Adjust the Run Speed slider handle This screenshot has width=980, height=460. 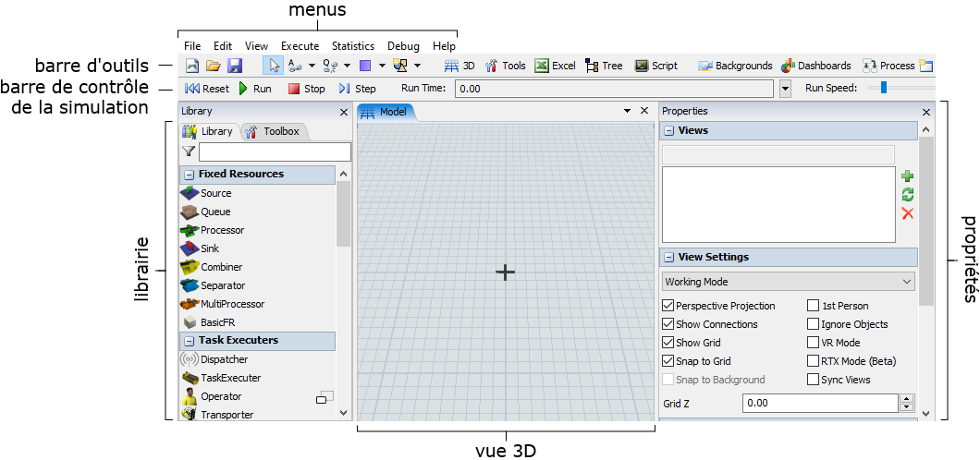(x=884, y=88)
